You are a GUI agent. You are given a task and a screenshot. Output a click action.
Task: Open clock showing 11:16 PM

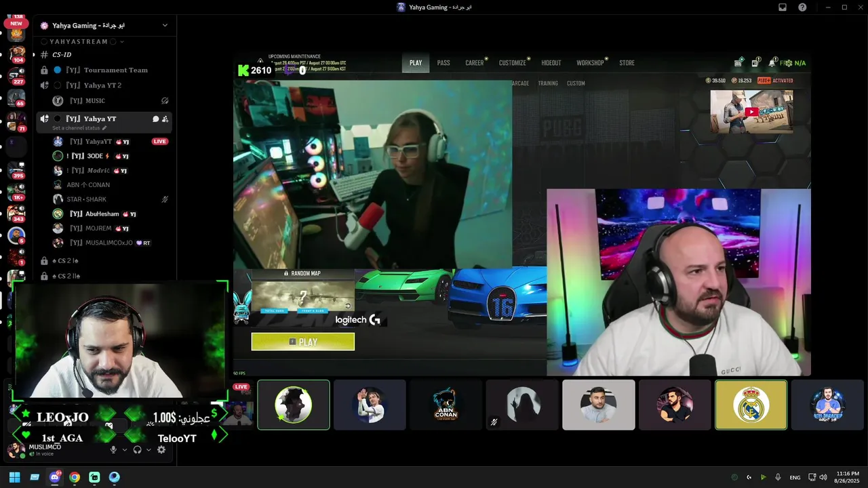[848, 477]
